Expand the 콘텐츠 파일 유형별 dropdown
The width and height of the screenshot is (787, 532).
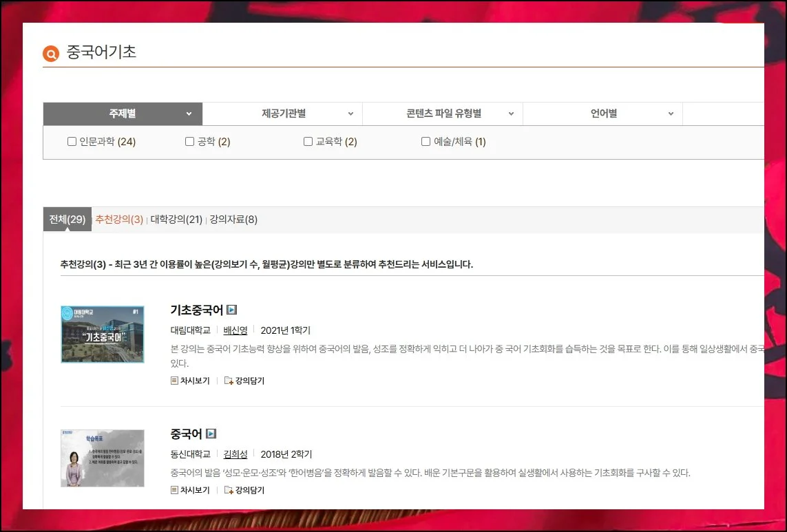(x=443, y=114)
